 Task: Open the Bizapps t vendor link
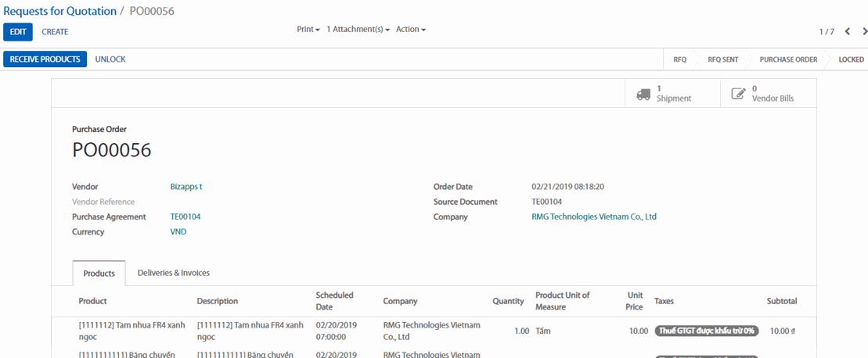point(186,187)
